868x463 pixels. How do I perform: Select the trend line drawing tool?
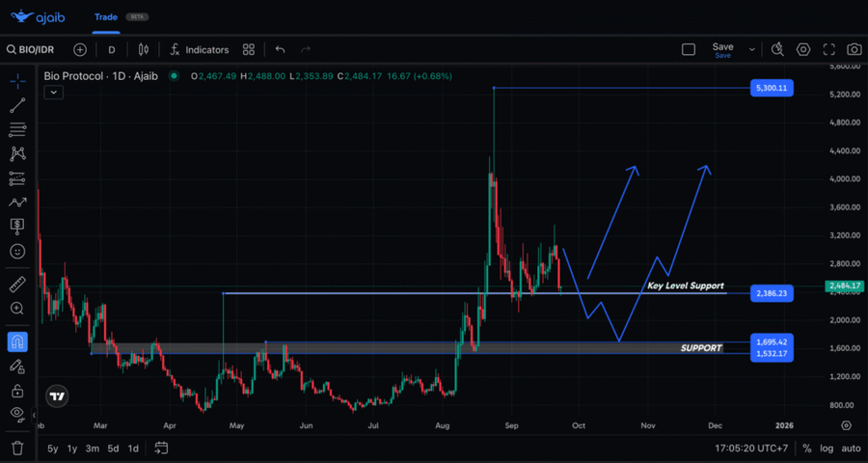pyautogui.click(x=17, y=105)
